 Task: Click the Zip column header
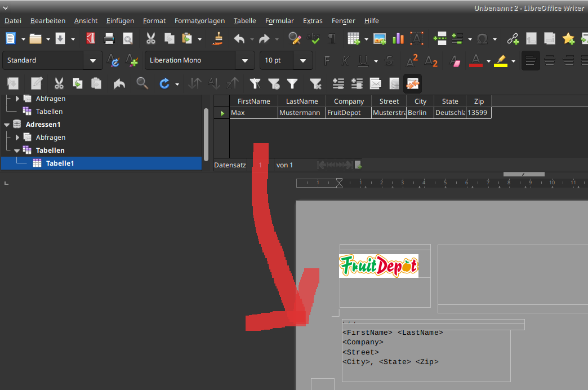tap(479, 101)
